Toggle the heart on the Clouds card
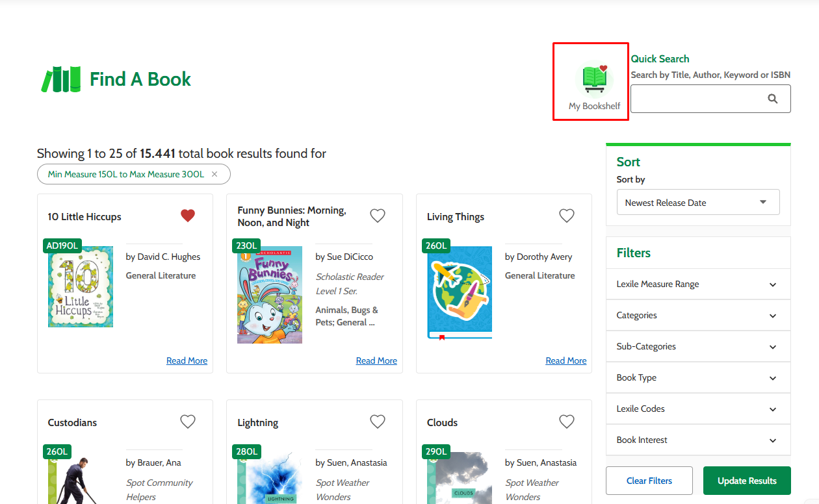 567,422
